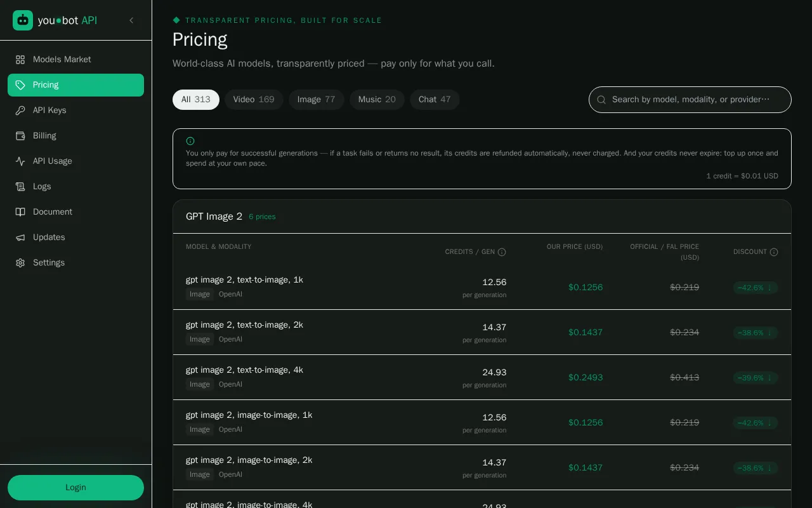Click the Settings gear icon

[x=20, y=262]
